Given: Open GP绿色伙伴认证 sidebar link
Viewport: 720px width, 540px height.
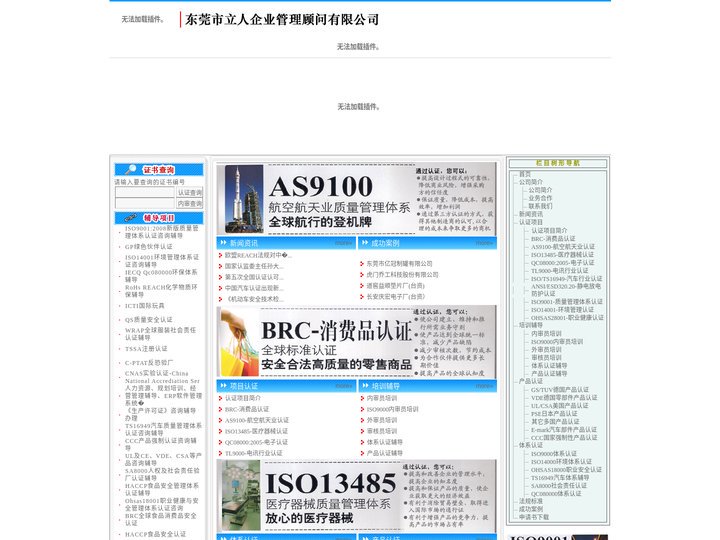Looking at the screenshot, I should (x=149, y=247).
